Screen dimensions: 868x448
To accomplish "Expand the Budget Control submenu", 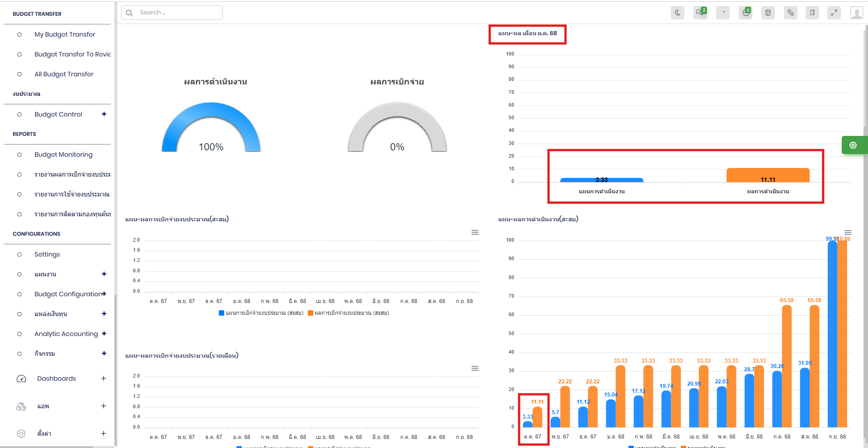I will (x=104, y=114).
